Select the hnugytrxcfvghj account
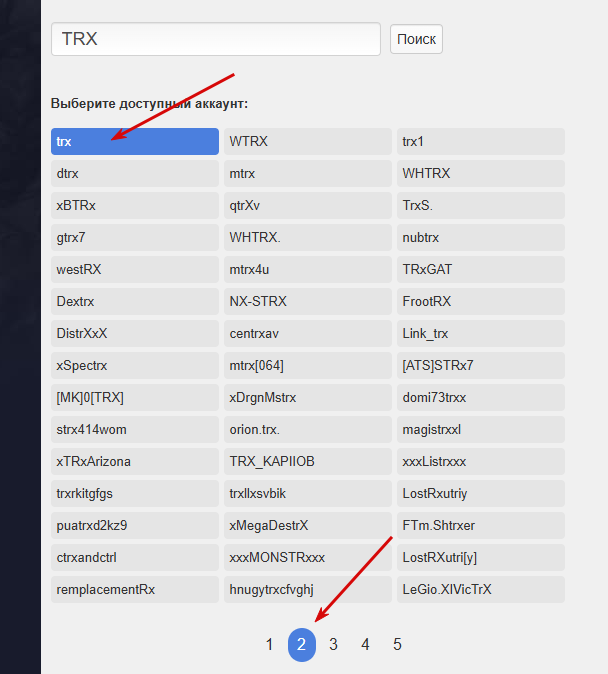 coord(308,590)
